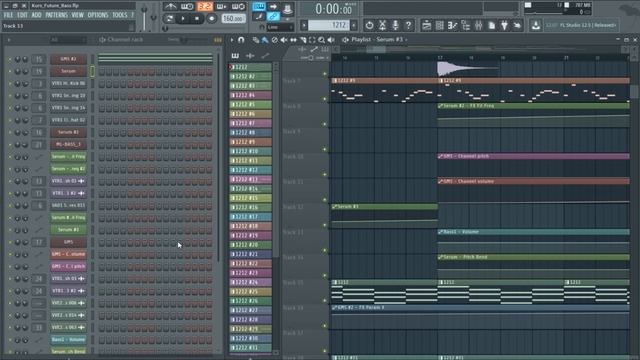640x360 pixels.
Task: Toggle the playlist magnet snap icon
Action: 241,40
